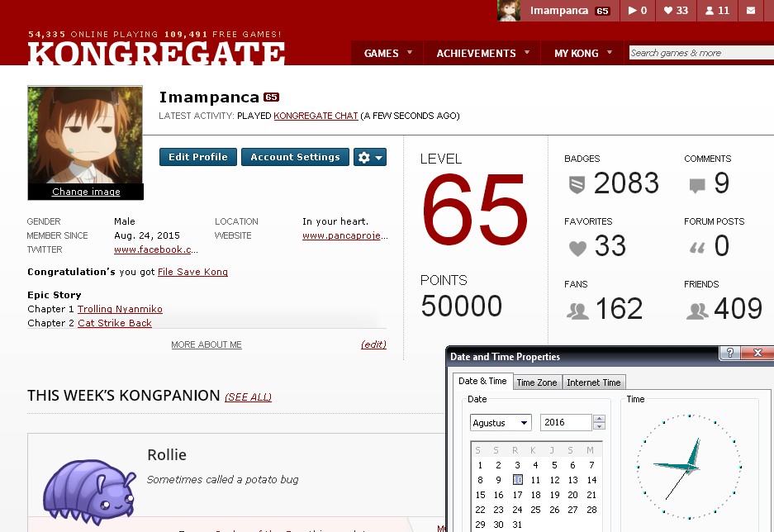This screenshot has height=532, width=774.
Task: Click the 409 friends count
Action: (x=738, y=308)
